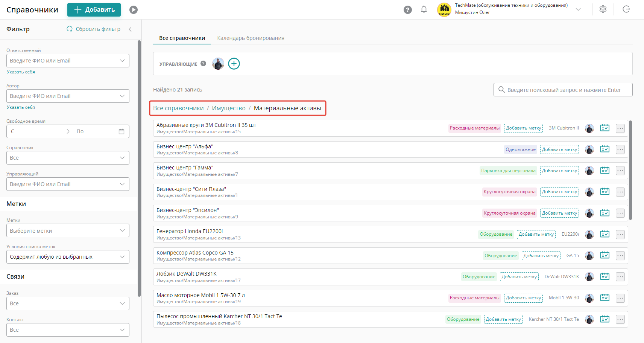Go to Все справочники breadcrumb

tap(178, 108)
